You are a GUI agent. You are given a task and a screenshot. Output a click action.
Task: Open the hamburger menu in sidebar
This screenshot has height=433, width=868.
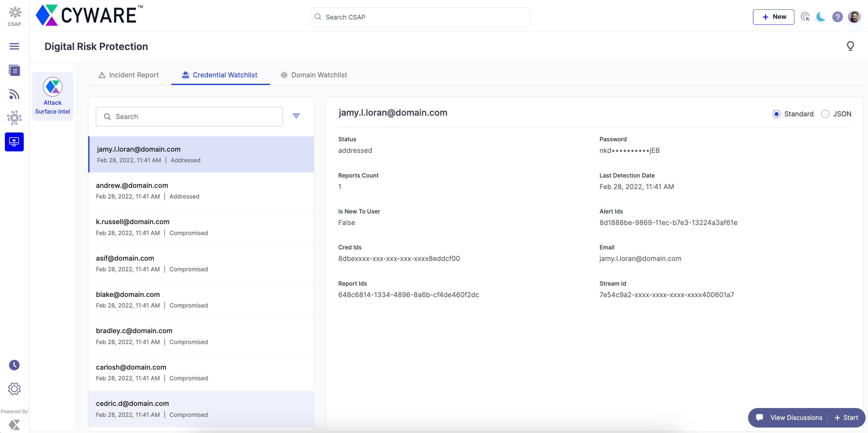tap(14, 46)
